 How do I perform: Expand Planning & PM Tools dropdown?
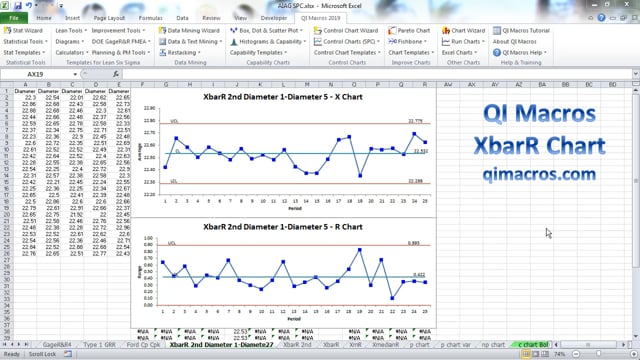pos(121,53)
